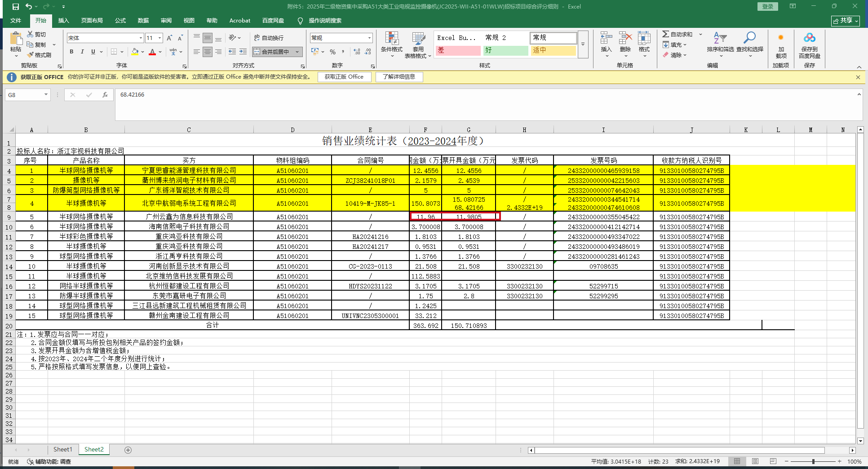Increase the font size

click(169, 38)
